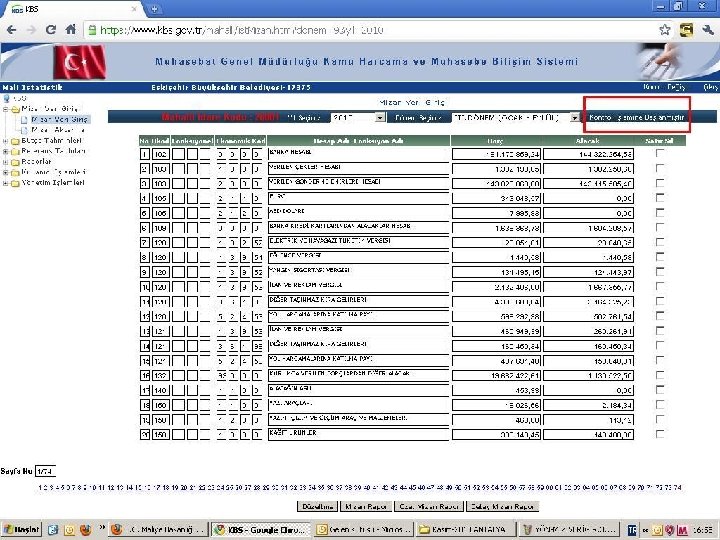Tick Satır Sil checkbox for row 14
This screenshot has height=540, width=720.
coord(660,345)
